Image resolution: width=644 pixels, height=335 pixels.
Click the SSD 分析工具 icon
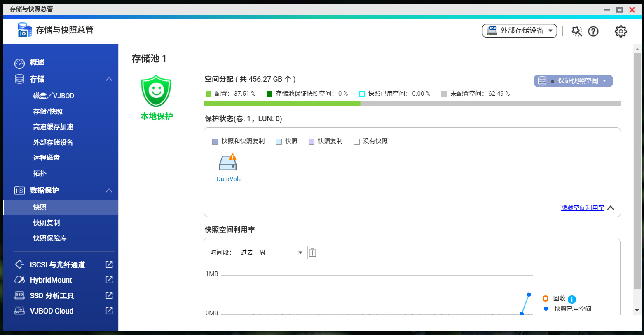tap(19, 295)
